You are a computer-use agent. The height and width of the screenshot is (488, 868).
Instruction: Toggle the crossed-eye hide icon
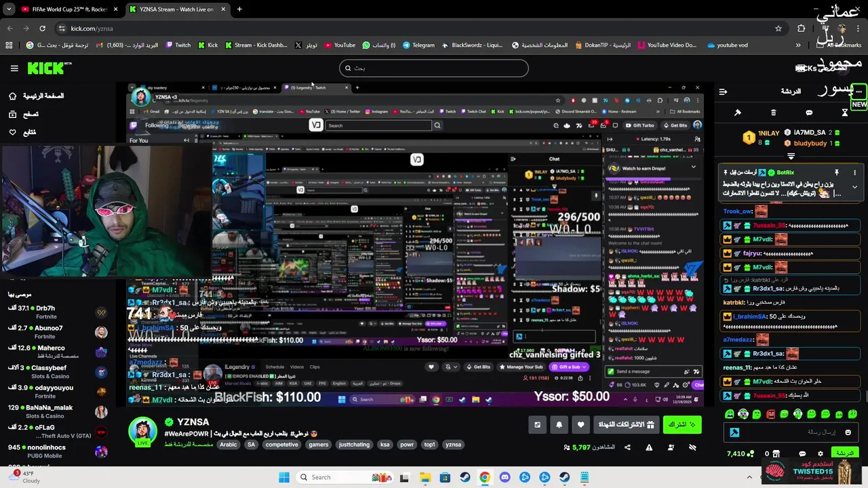coord(692,447)
